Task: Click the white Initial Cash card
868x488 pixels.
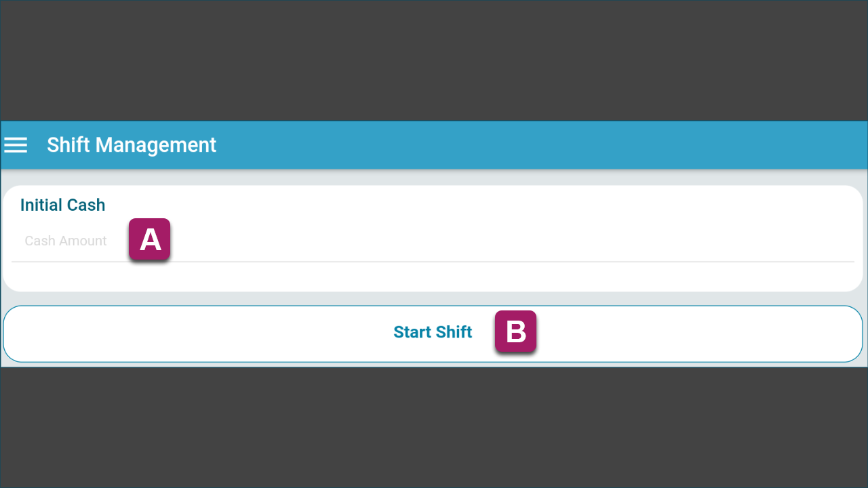Action: [x=433, y=239]
